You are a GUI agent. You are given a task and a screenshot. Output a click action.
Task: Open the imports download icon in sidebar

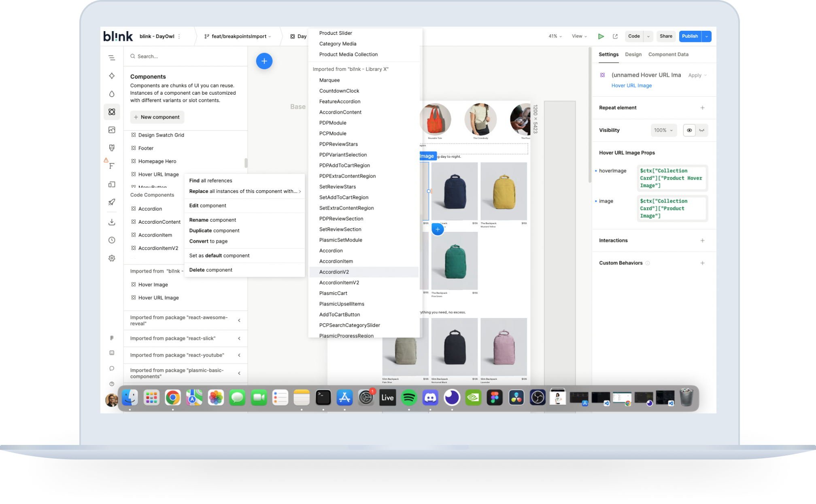pos(112,222)
